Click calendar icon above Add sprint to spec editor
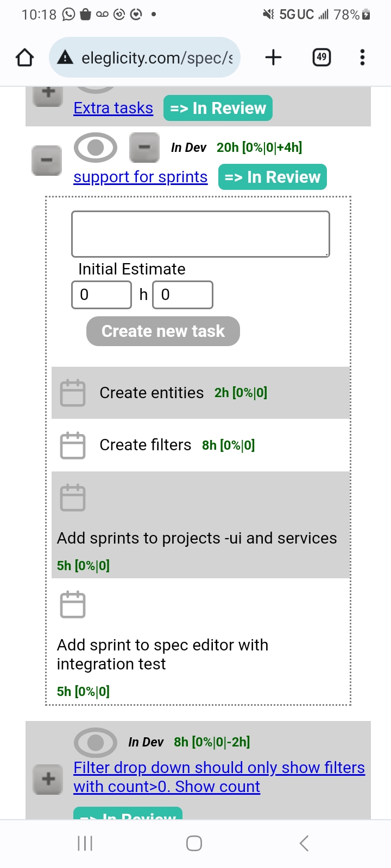 coord(72,604)
